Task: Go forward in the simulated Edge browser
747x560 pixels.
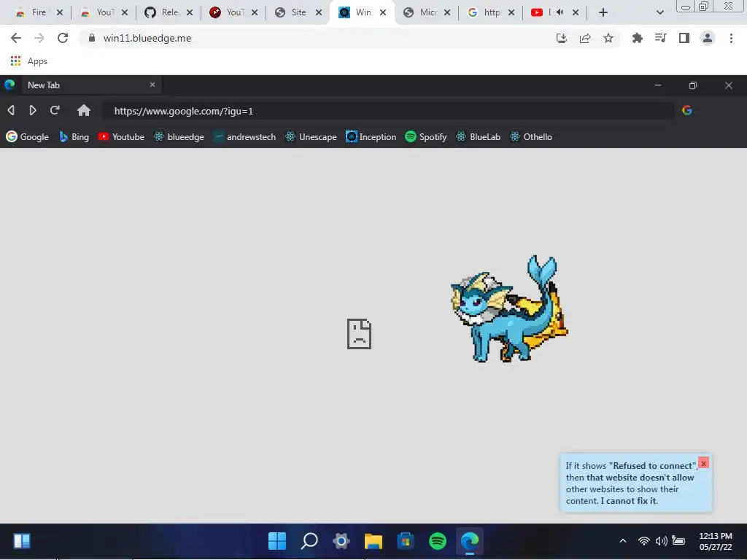Action: tap(33, 111)
